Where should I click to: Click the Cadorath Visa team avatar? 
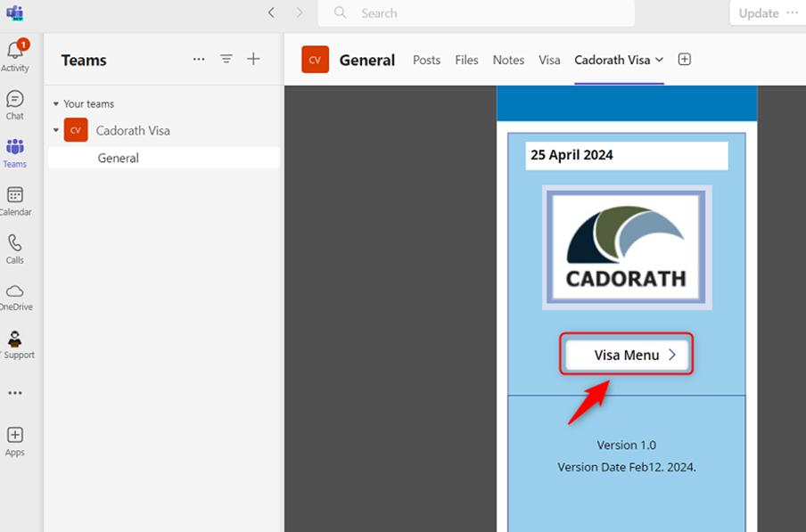point(76,130)
